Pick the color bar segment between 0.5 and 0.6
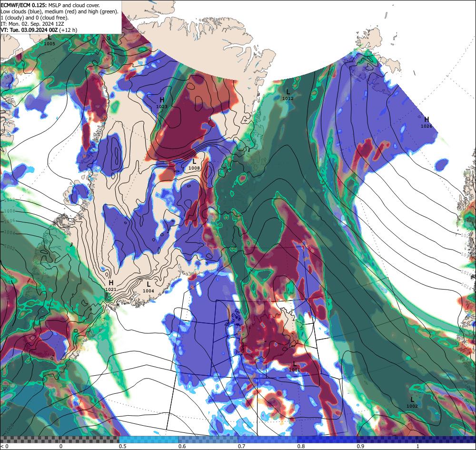476x450 pixels. tap(149, 440)
